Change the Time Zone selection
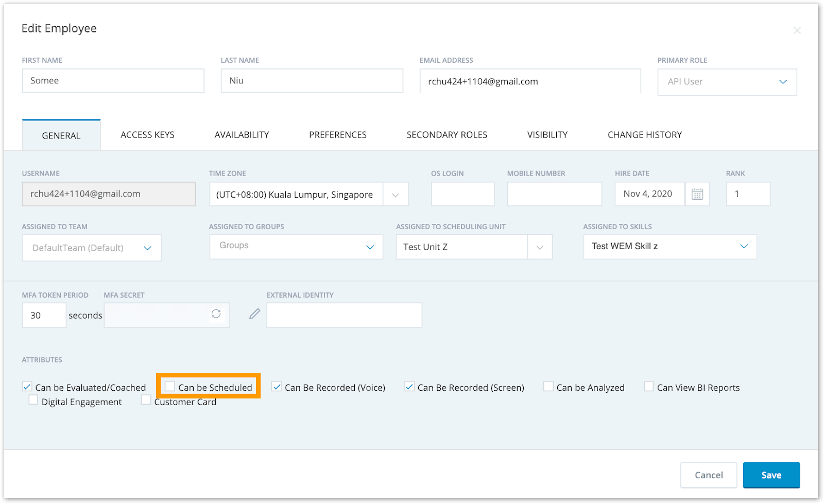This screenshot has width=824, height=504. (396, 194)
